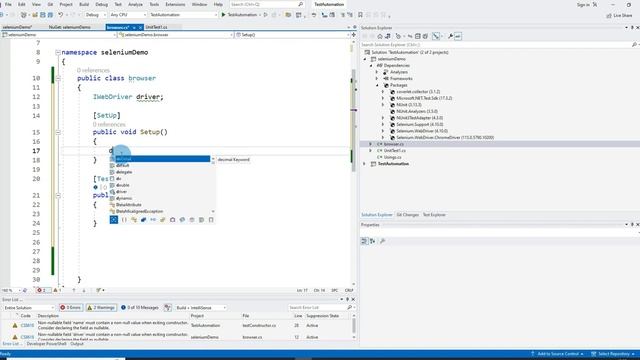The height and width of the screenshot is (360, 640).
Task: Open the Entire Solution scope dropdown
Action: pyautogui.click(x=29, y=307)
